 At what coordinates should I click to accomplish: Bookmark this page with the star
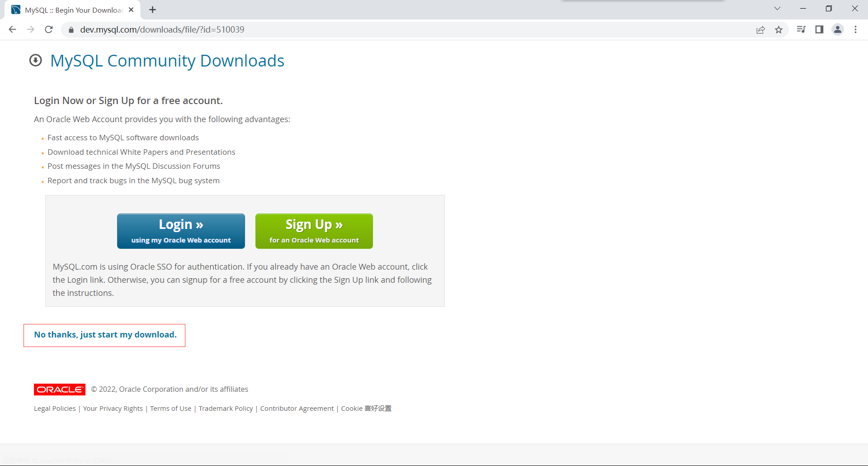pos(778,30)
